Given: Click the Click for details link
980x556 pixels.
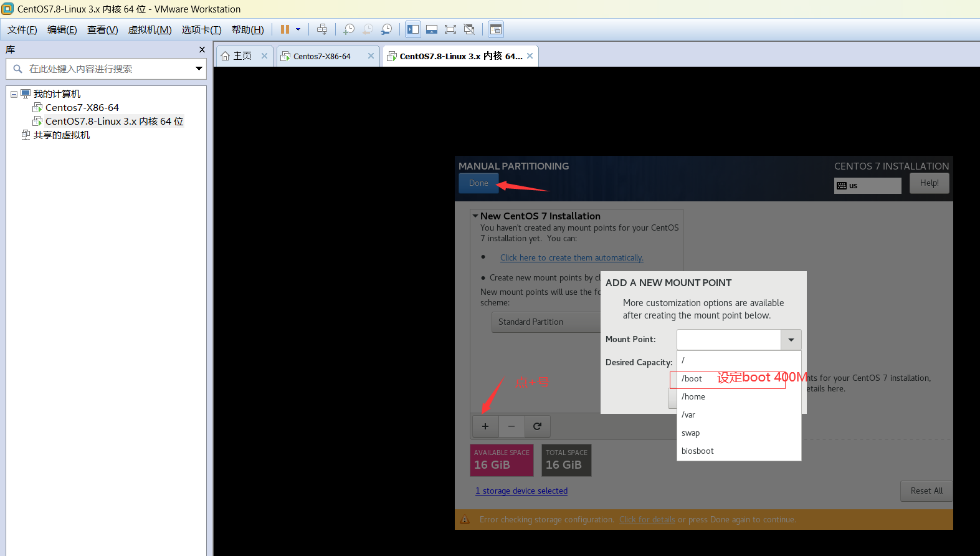Looking at the screenshot, I should tap(647, 520).
